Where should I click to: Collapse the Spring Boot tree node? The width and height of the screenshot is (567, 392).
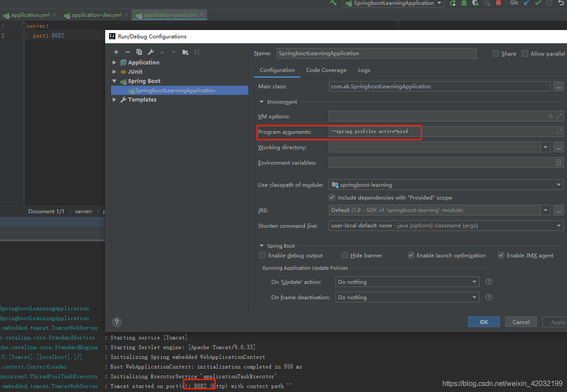click(114, 81)
